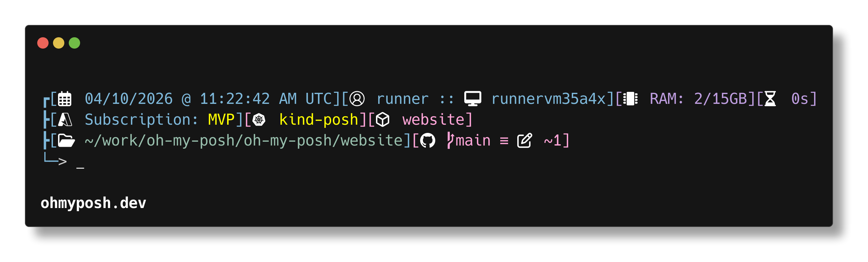The height and width of the screenshot is (262, 868).
Task: Click the kind-posh context text
Action: (x=319, y=120)
